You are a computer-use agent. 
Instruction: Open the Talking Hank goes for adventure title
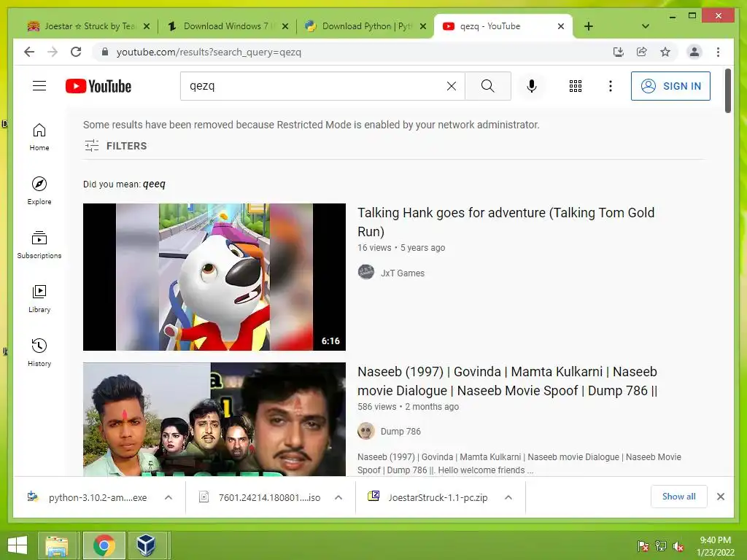tap(506, 222)
